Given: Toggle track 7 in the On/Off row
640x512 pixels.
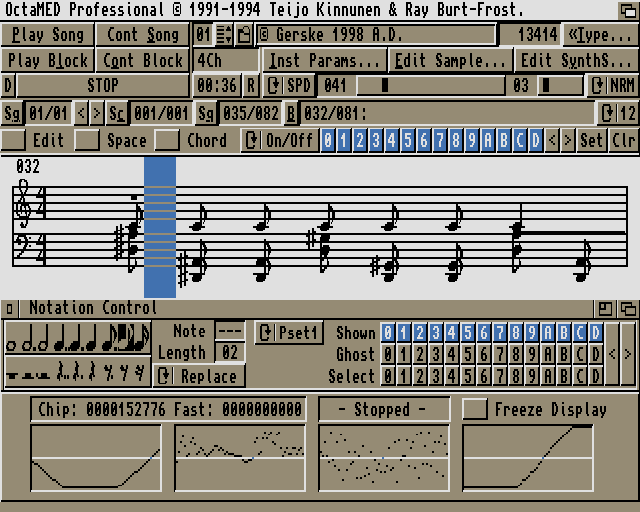Looking at the screenshot, I should 440,140.
